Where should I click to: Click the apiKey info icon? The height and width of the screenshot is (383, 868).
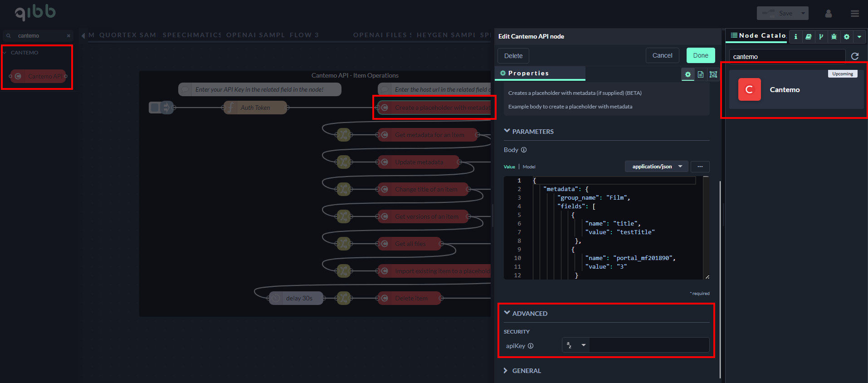(531, 346)
